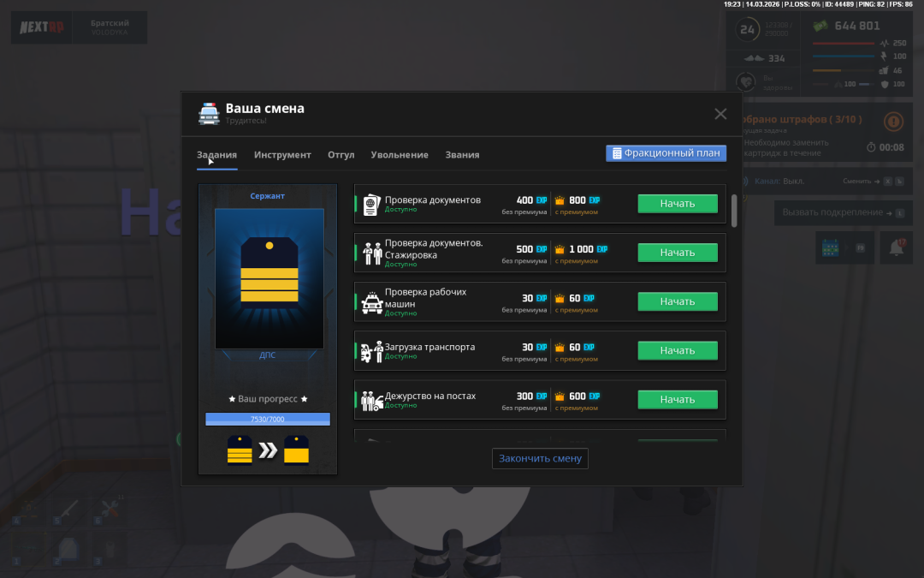The height and width of the screenshot is (578, 924).
Task: Open the Отгул tab
Action: (x=341, y=155)
